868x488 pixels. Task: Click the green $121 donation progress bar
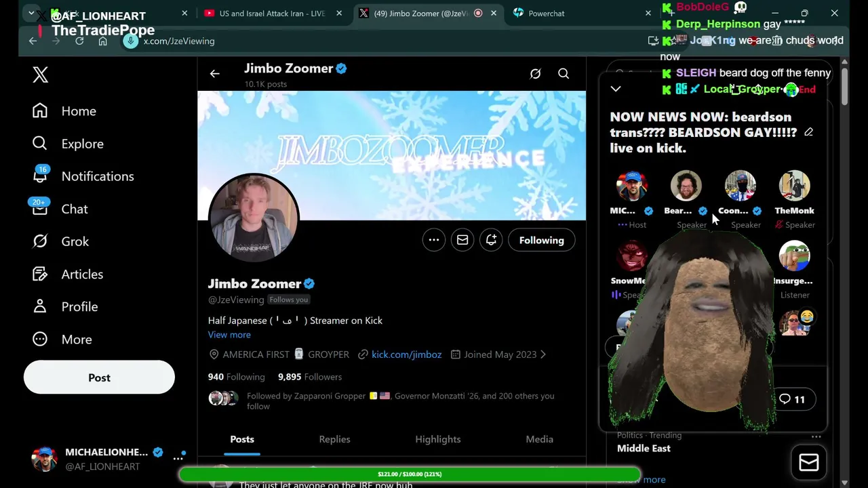(x=410, y=474)
